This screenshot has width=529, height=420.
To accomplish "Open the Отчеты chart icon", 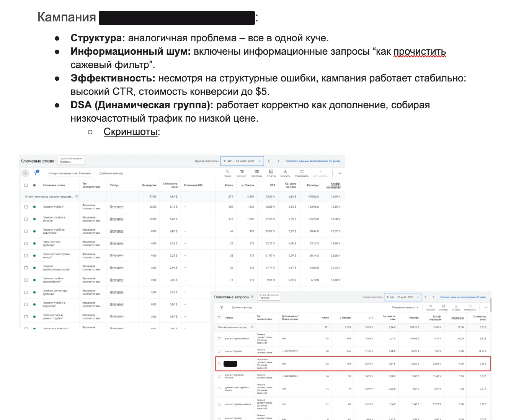I will click(x=271, y=173).
